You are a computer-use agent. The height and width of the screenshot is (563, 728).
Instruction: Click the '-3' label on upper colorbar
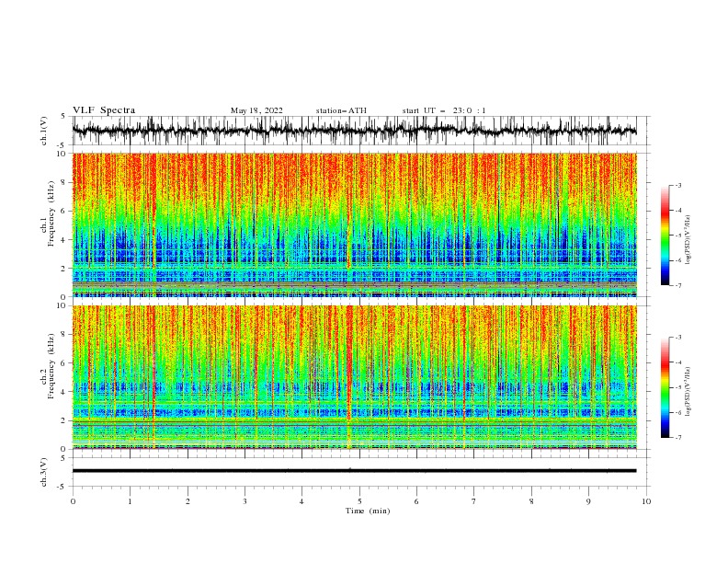[x=677, y=185]
